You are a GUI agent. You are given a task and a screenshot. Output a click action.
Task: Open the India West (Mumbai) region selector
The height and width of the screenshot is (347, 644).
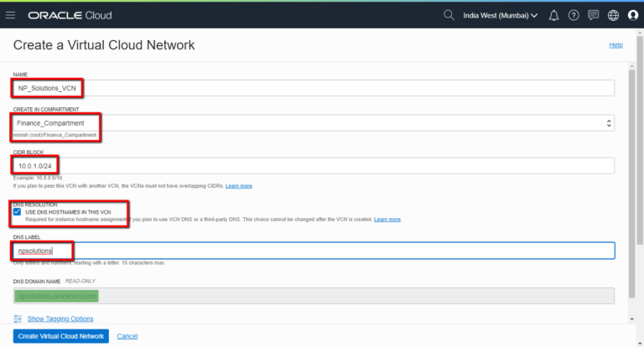(501, 16)
